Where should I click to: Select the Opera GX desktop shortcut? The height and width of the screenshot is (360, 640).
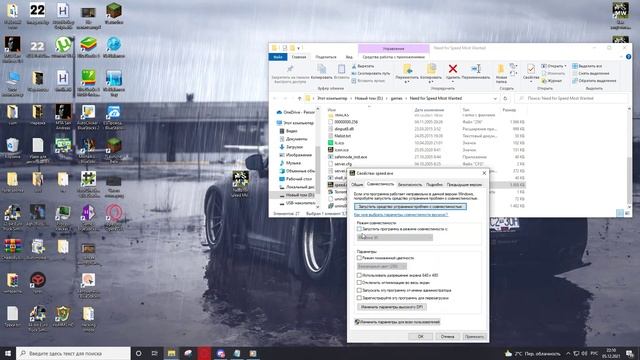click(114, 216)
